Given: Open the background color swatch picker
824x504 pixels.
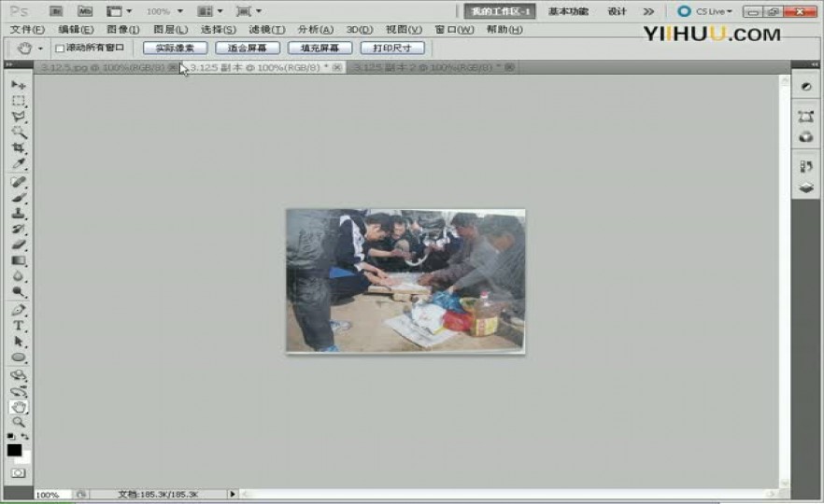Looking at the screenshot, I should 24,457.
